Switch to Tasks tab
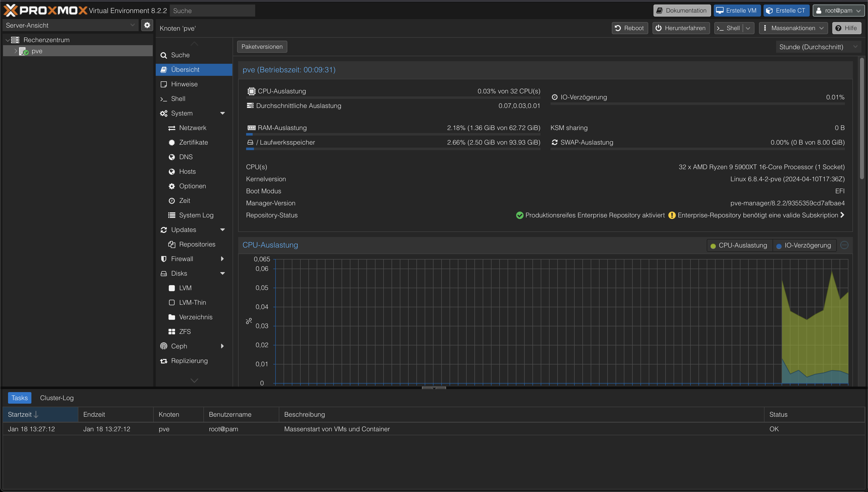 pyautogui.click(x=20, y=398)
